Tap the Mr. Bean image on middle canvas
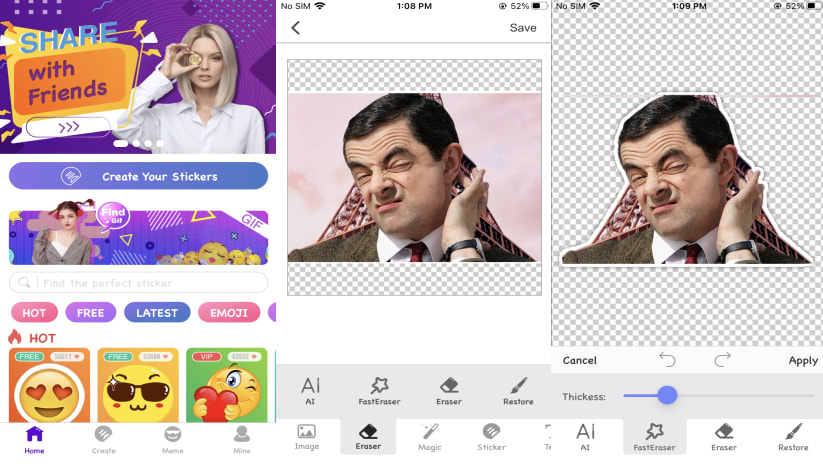Image resolution: width=823 pixels, height=468 pixels. (415, 177)
